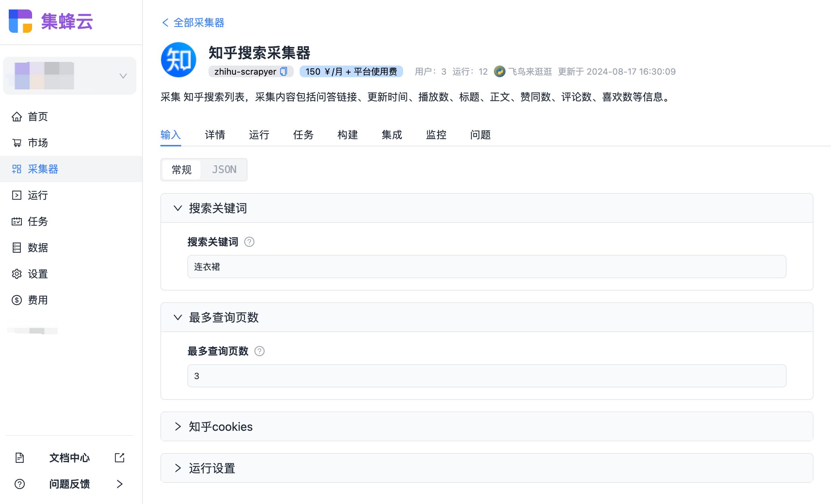Click the grid icon beside 采集器
Image resolution: width=831 pixels, height=504 pixels.
[17, 169]
